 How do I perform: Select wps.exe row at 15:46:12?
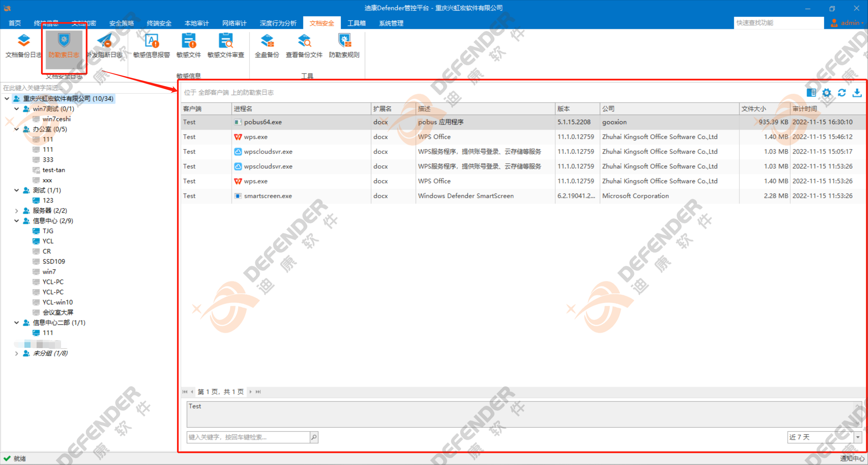(x=522, y=137)
